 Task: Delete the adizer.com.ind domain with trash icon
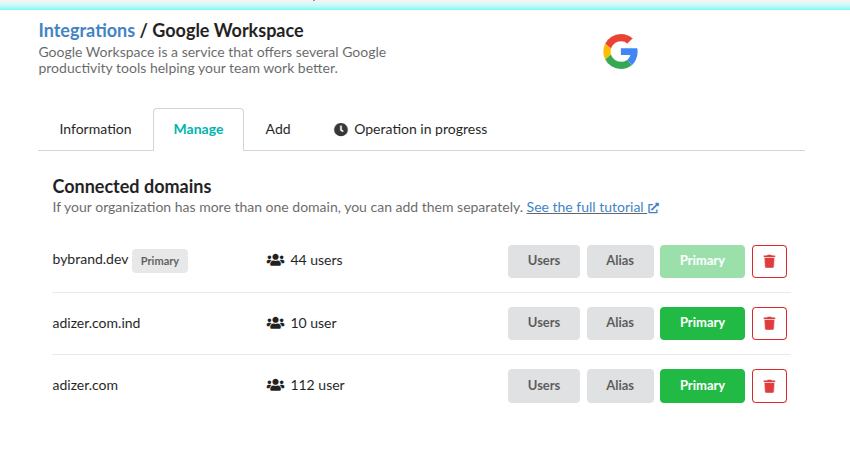coord(769,324)
